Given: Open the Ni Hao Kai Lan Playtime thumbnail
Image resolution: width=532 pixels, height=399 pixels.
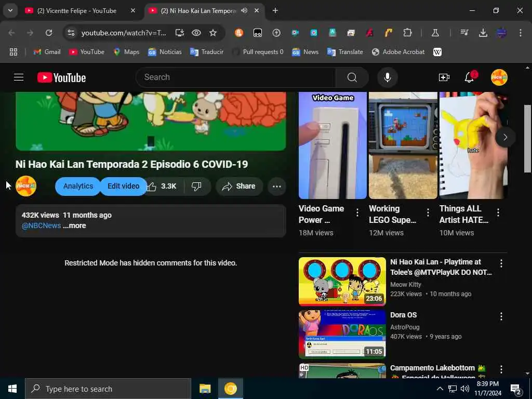Looking at the screenshot, I should [342, 282].
